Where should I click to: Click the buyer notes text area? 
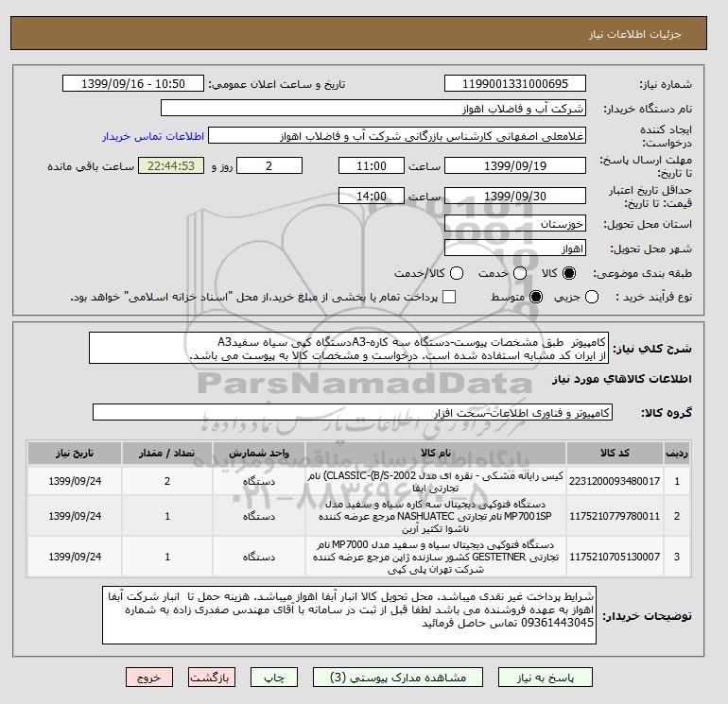349,615
